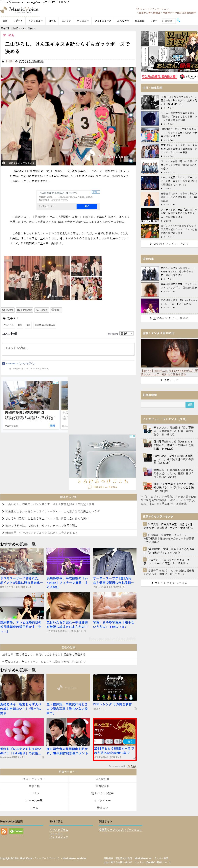198x868 pixels.
Task: Open the 122-person kendama rehearsal photo thumbnail
Action: (x=37, y=278)
